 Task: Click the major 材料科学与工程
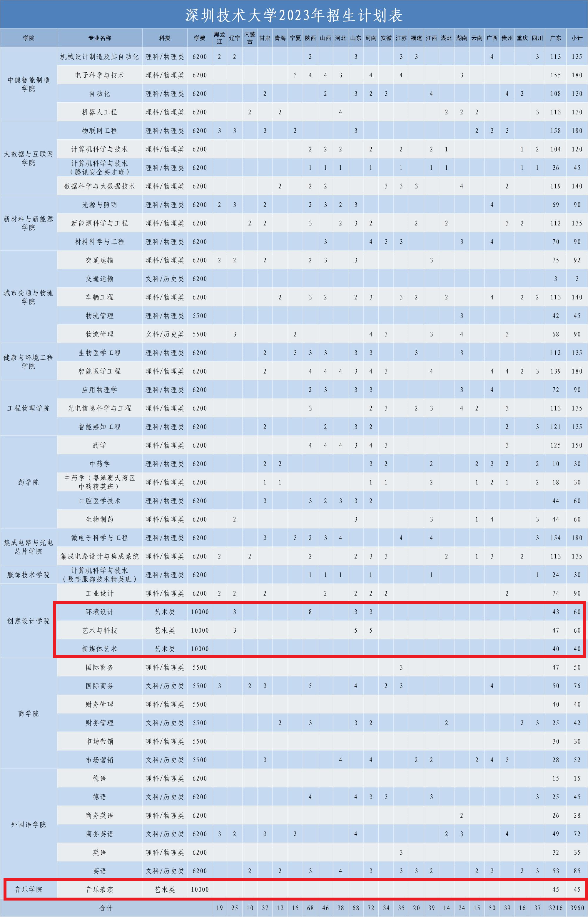pos(100,242)
